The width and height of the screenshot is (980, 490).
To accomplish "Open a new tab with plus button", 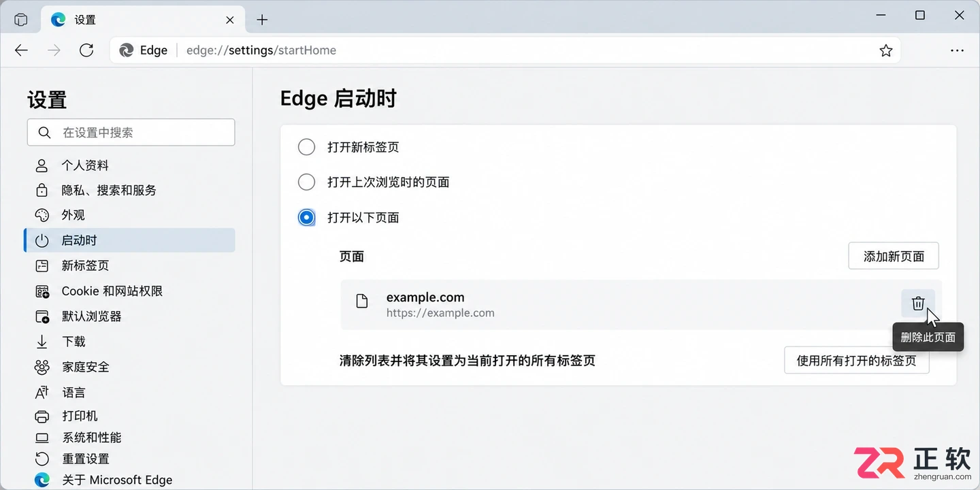I will point(262,20).
